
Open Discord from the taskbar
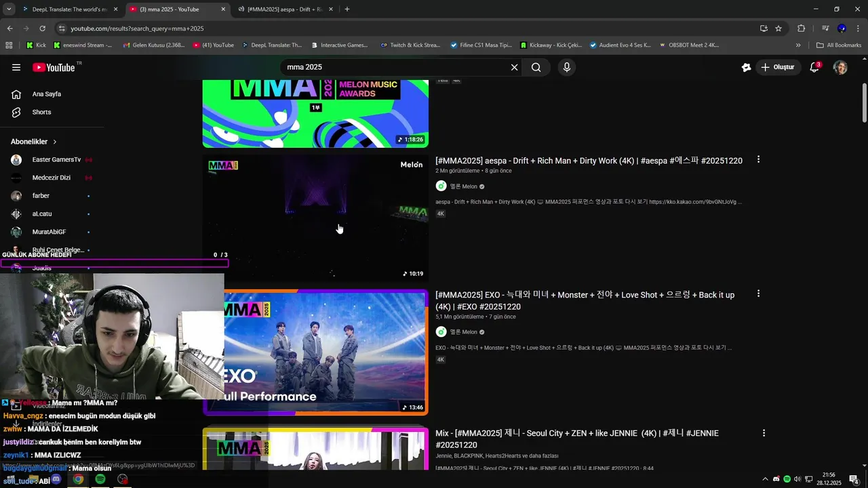[56, 479]
